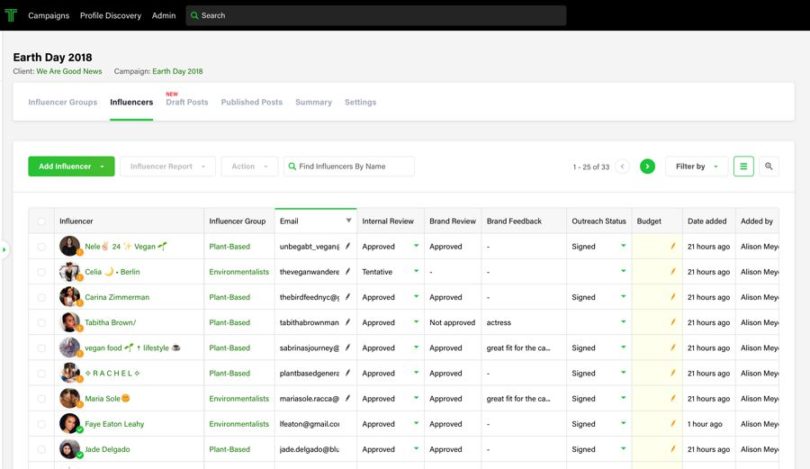Viewport: 810px width, 469px height.
Task: Expand the left side panel arrow
Action: click(4, 249)
